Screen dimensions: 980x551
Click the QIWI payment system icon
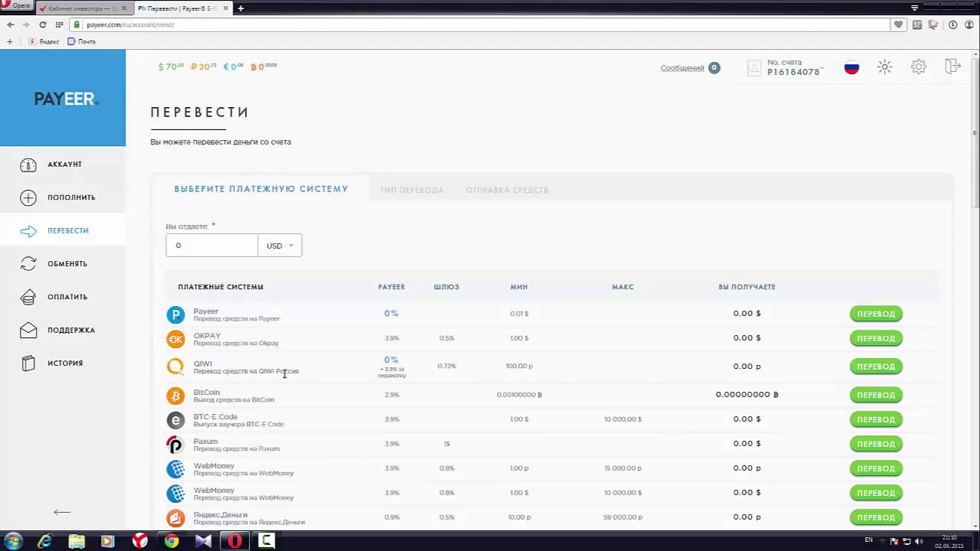tap(175, 367)
